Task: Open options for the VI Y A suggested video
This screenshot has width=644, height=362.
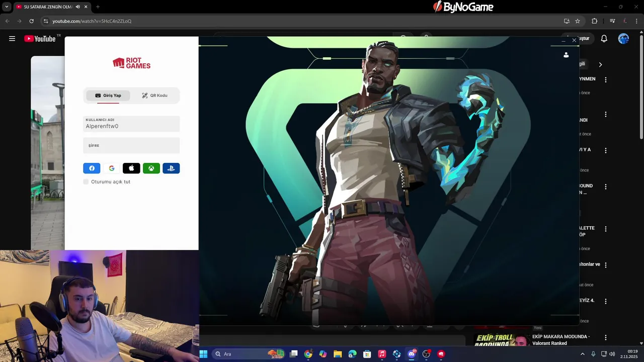Action: pos(606,150)
